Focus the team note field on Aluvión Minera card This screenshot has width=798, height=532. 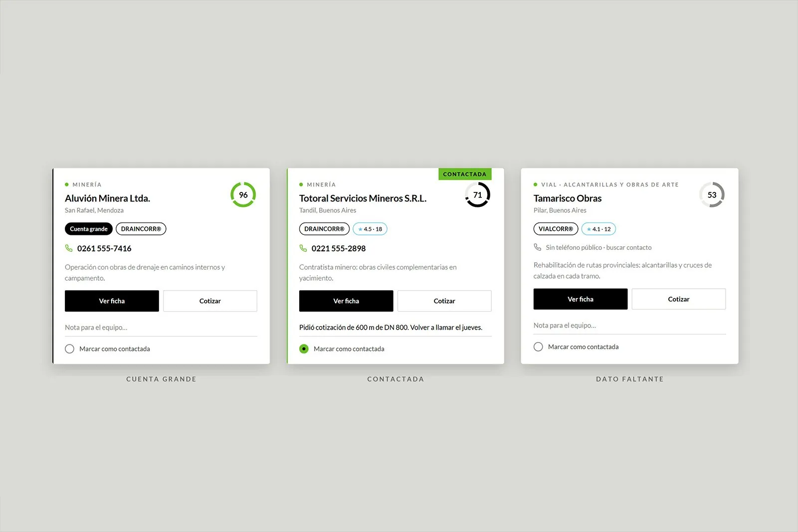(x=161, y=328)
